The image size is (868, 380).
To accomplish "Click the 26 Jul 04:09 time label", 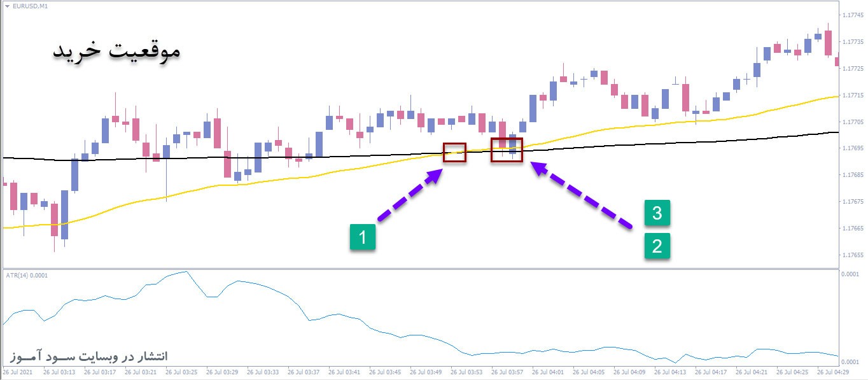I will tap(629, 372).
